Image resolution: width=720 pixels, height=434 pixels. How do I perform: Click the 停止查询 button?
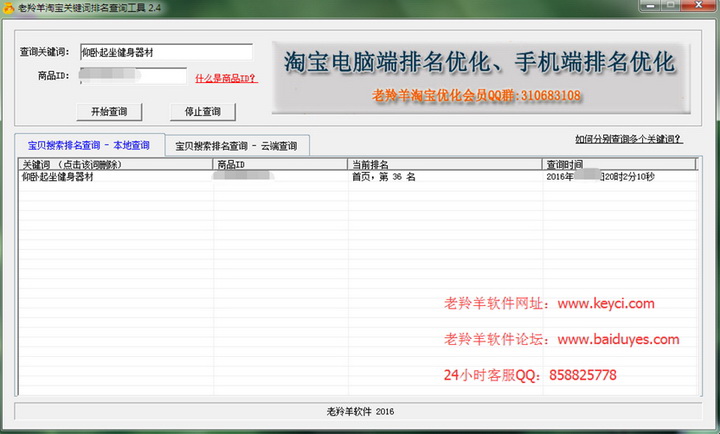(203, 112)
